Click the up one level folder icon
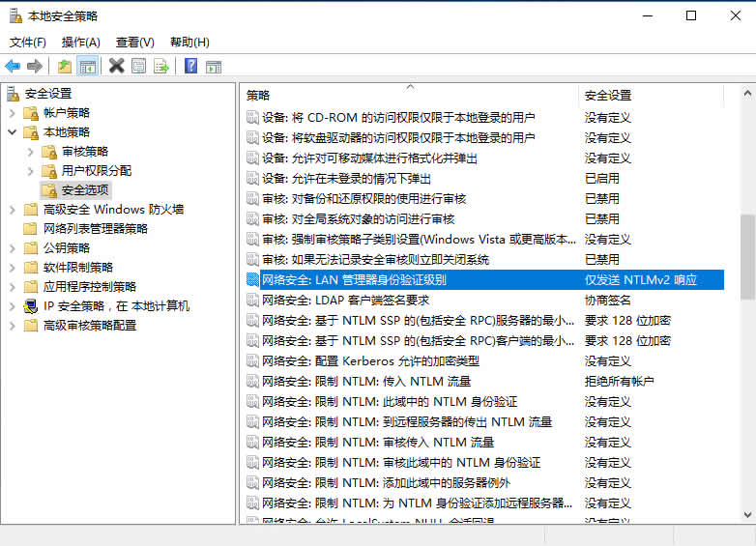 click(x=65, y=66)
